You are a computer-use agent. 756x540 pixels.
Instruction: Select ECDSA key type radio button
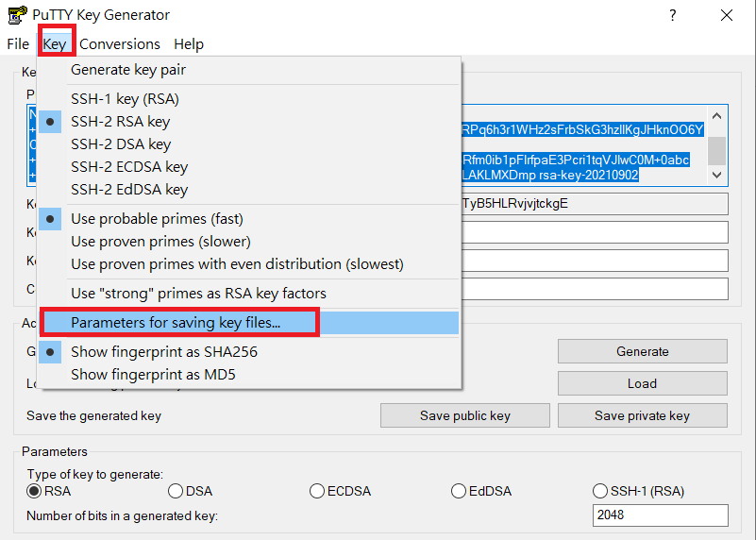pyautogui.click(x=341, y=491)
